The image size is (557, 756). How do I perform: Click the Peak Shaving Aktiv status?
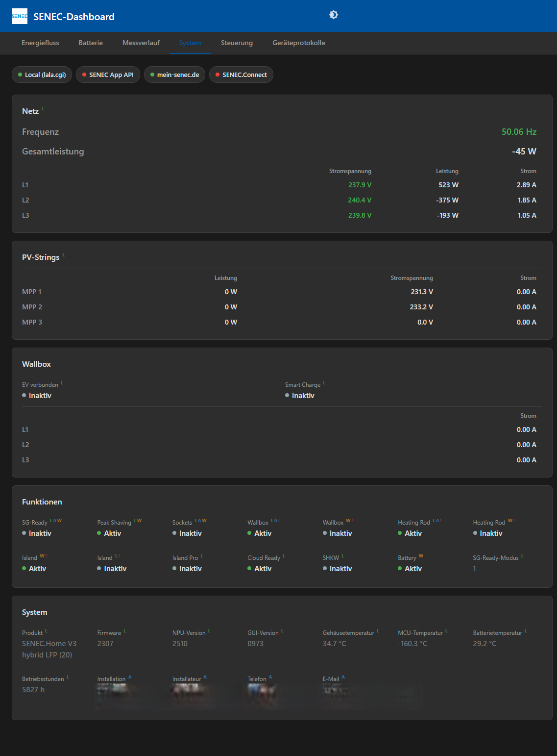109,533
